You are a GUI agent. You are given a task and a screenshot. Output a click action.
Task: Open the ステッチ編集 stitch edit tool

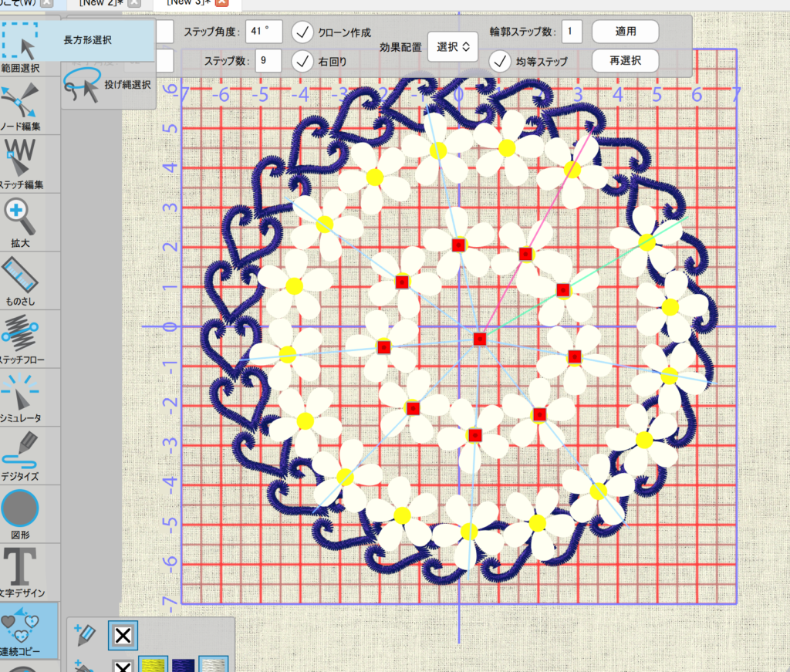[30, 163]
